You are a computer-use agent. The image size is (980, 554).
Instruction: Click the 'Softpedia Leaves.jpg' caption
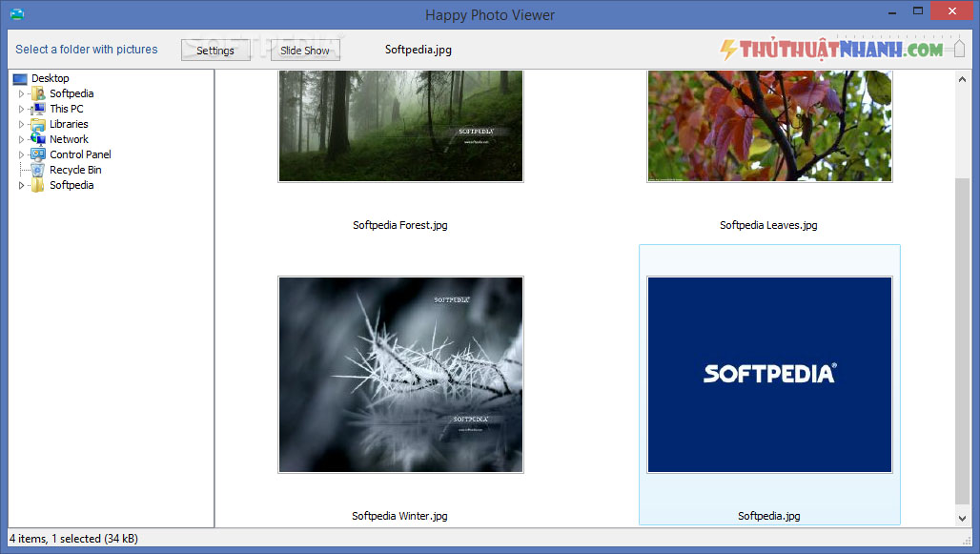pos(768,225)
